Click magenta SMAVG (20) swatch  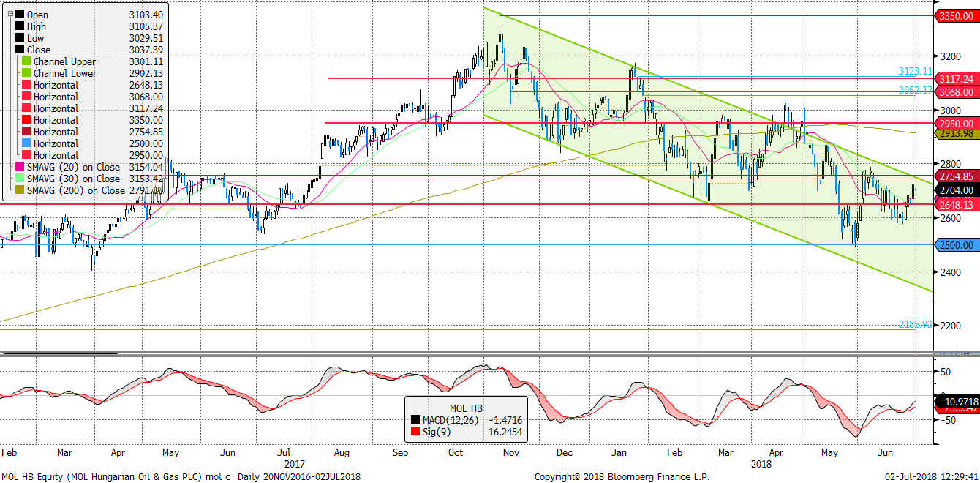[x=19, y=167]
